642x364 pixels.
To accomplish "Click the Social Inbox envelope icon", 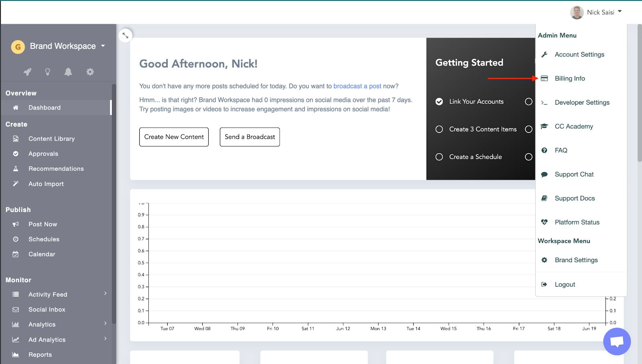I will [16, 309].
